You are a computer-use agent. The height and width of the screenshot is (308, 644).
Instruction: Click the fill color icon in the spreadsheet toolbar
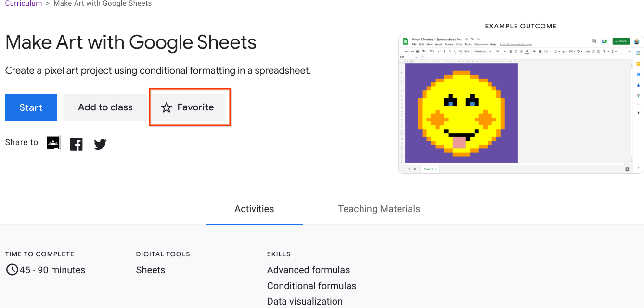coord(534,52)
